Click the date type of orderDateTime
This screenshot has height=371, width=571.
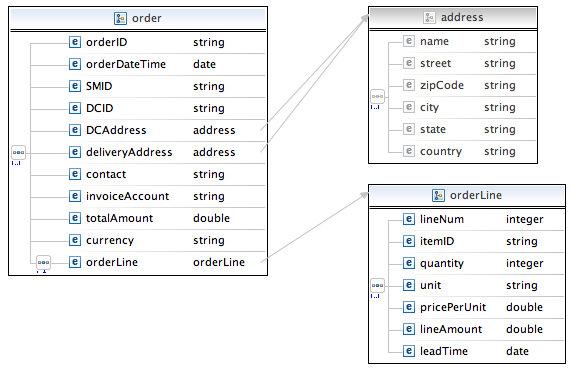[x=204, y=64]
